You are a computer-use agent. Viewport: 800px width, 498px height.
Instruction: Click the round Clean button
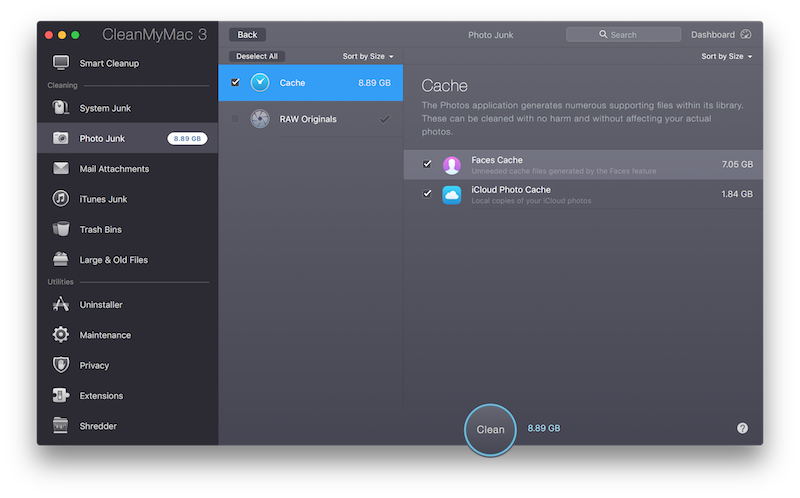click(490, 429)
